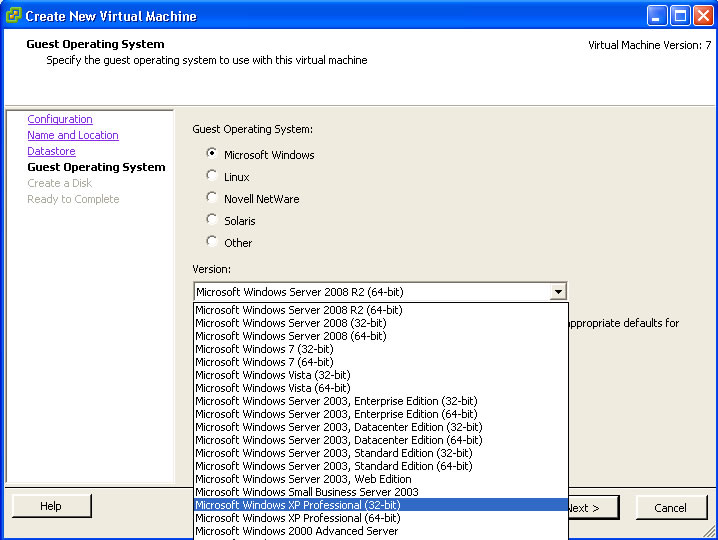Viewport: 718px width, 540px height.
Task: Pick Microsoft Windows Server 2008 (32-bit)
Action: [381, 323]
